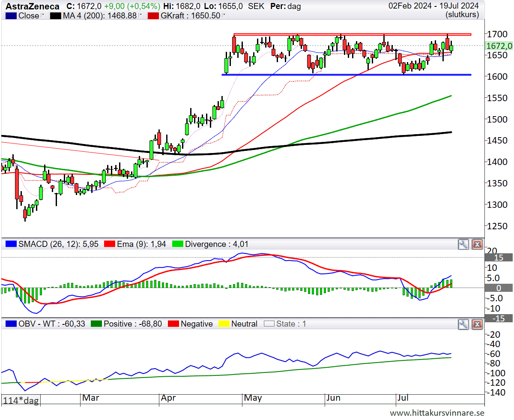Click the +9,00 (+0,54%) change value
Viewport: 514px width, 420px height.
tap(132, 6)
